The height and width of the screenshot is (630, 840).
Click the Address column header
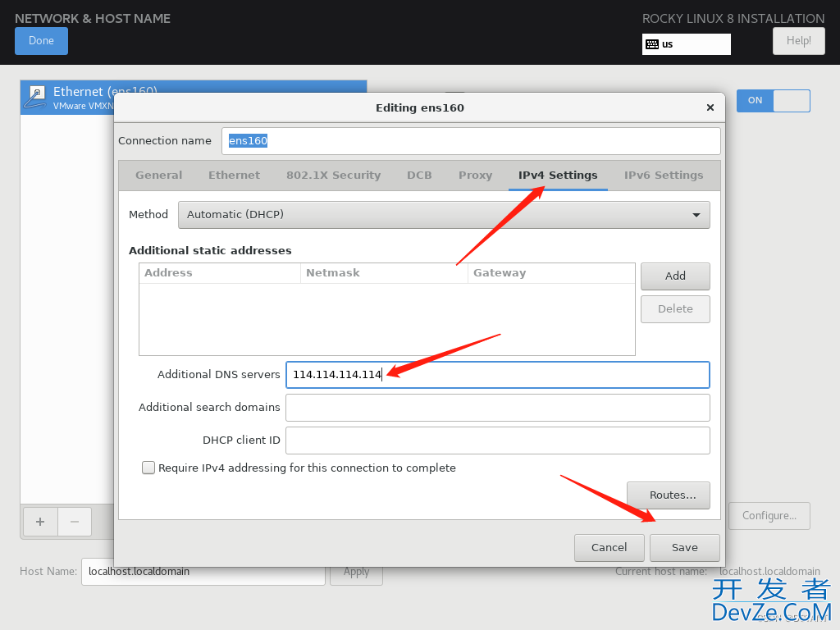220,273
